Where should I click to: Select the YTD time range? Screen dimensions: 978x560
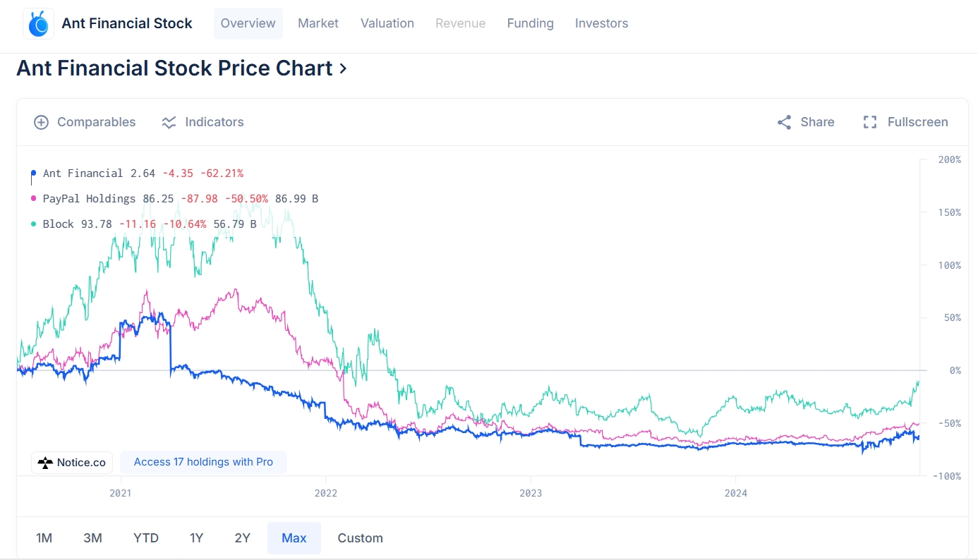146,538
